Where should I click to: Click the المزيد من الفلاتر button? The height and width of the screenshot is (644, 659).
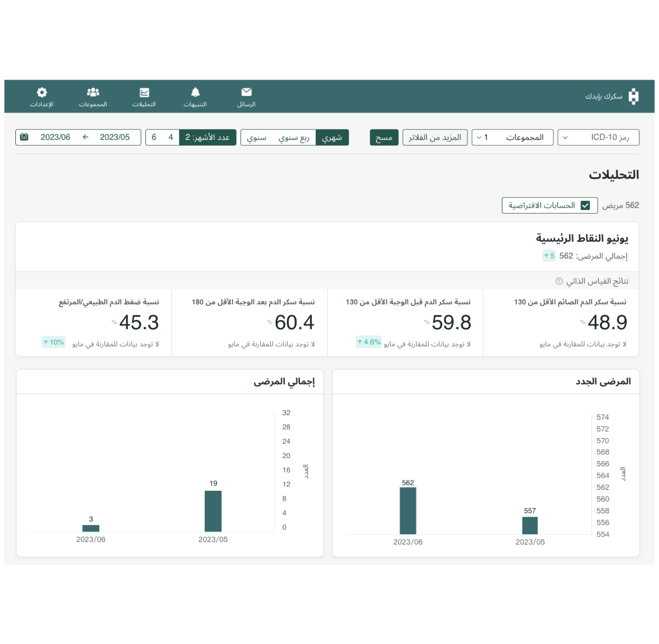pos(435,137)
